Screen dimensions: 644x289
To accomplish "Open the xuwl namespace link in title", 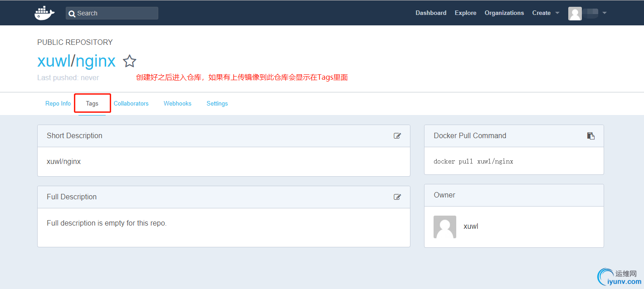I will [x=54, y=61].
